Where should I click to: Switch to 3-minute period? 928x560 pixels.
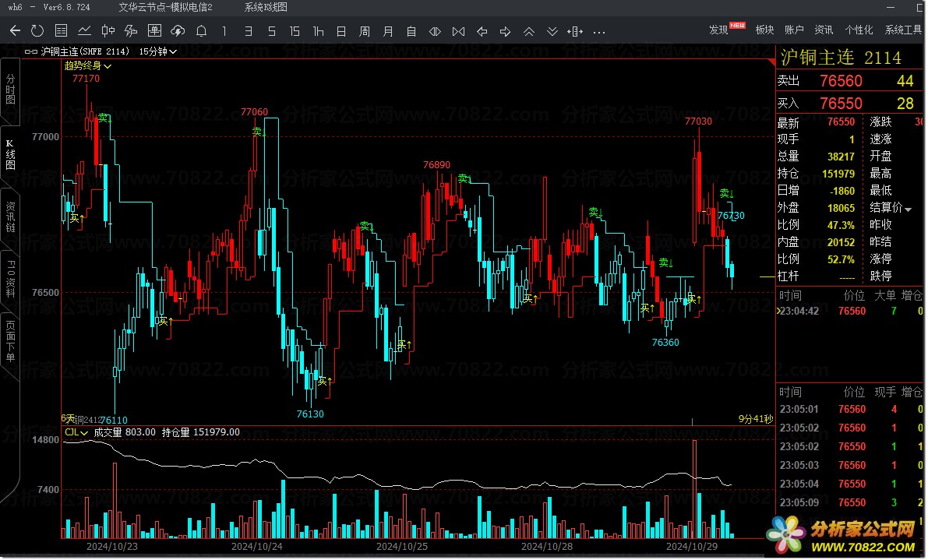[248, 30]
